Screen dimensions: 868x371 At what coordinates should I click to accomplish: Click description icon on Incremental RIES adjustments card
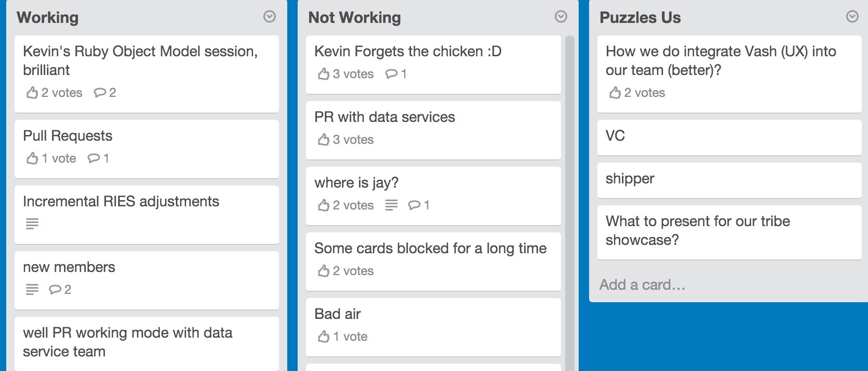[x=32, y=224]
